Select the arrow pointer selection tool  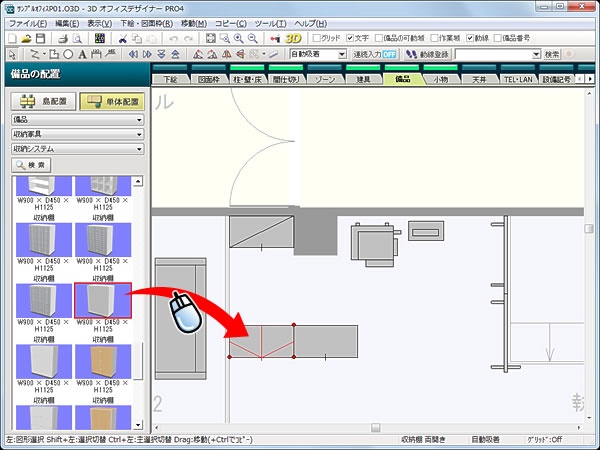(x=11, y=54)
